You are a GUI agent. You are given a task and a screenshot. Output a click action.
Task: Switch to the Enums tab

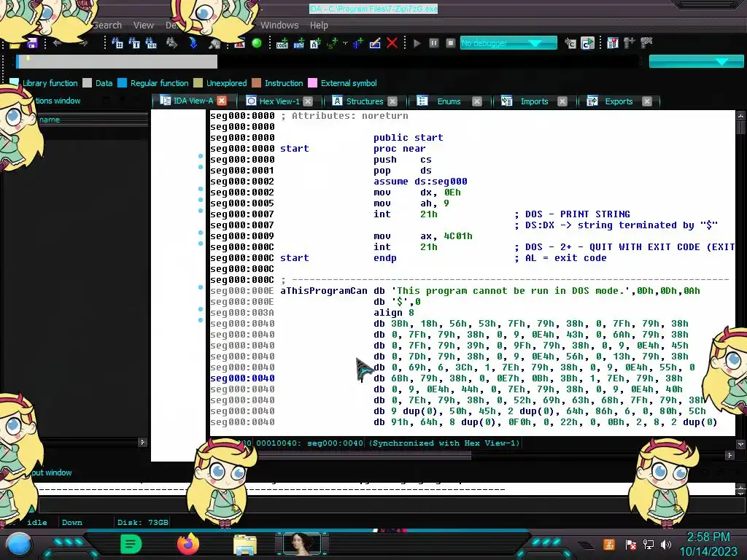449,101
